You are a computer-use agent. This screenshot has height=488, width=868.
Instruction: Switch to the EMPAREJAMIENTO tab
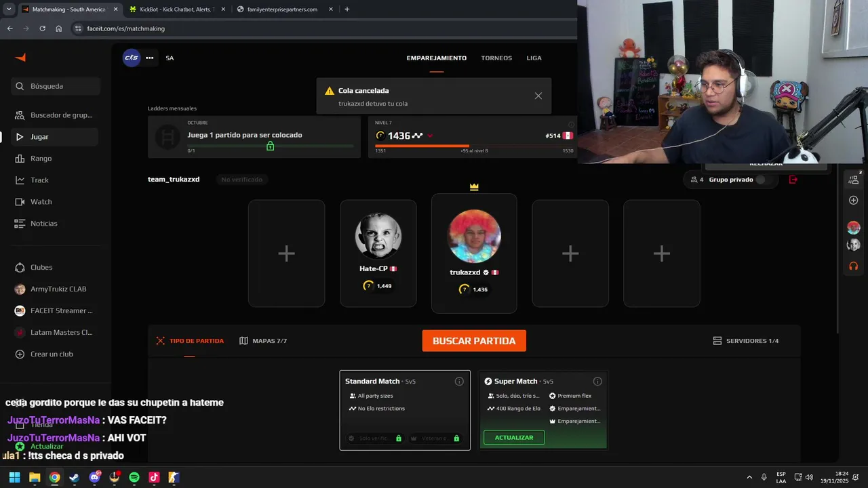pos(437,58)
